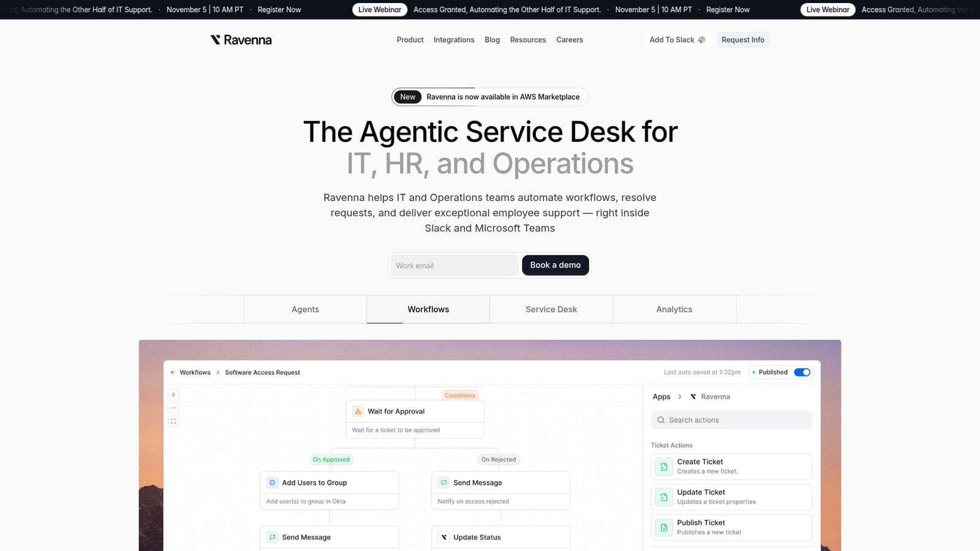
Task: Open the Careers page
Action: [x=570, y=40]
